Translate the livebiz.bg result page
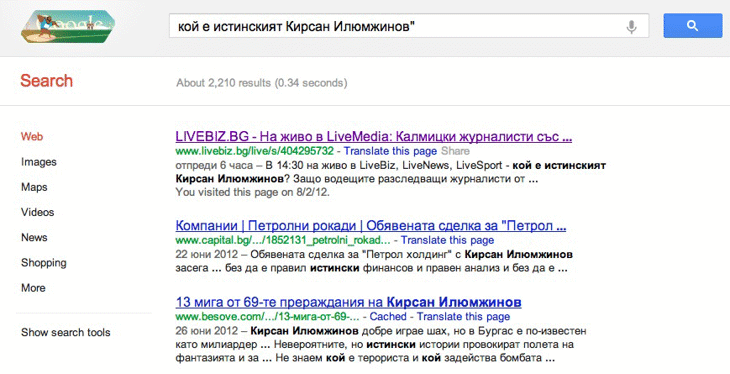The image size is (730, 374). click(390, 151)
